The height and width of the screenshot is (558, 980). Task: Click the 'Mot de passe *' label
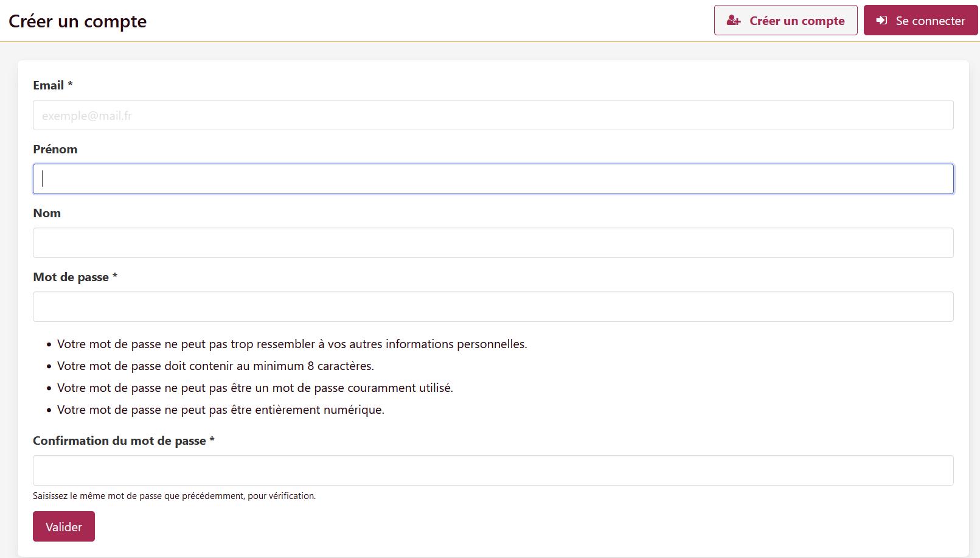coord(75,277)
